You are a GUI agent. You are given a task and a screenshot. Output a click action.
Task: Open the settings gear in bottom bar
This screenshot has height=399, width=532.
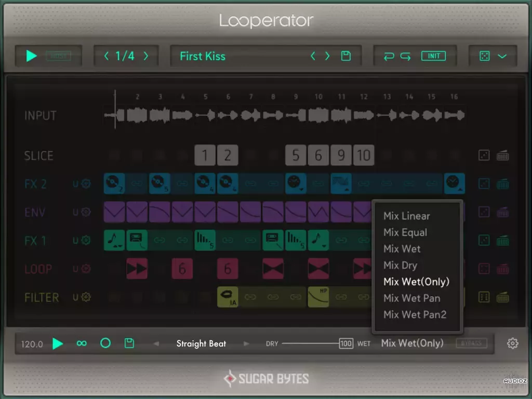pos(512,343)
